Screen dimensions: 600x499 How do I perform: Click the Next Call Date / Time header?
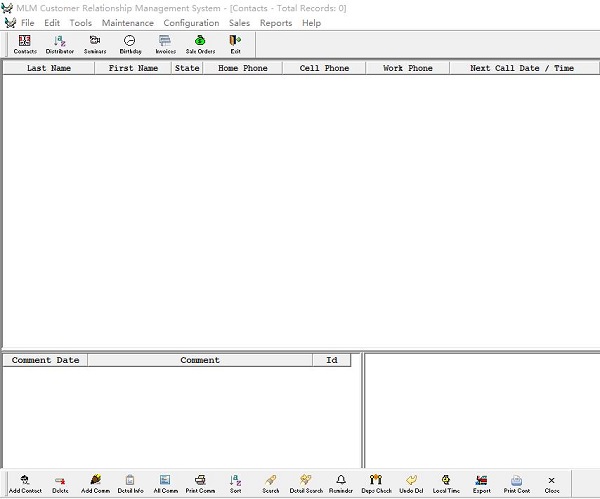pyautogui.click(x=522, y=68)
